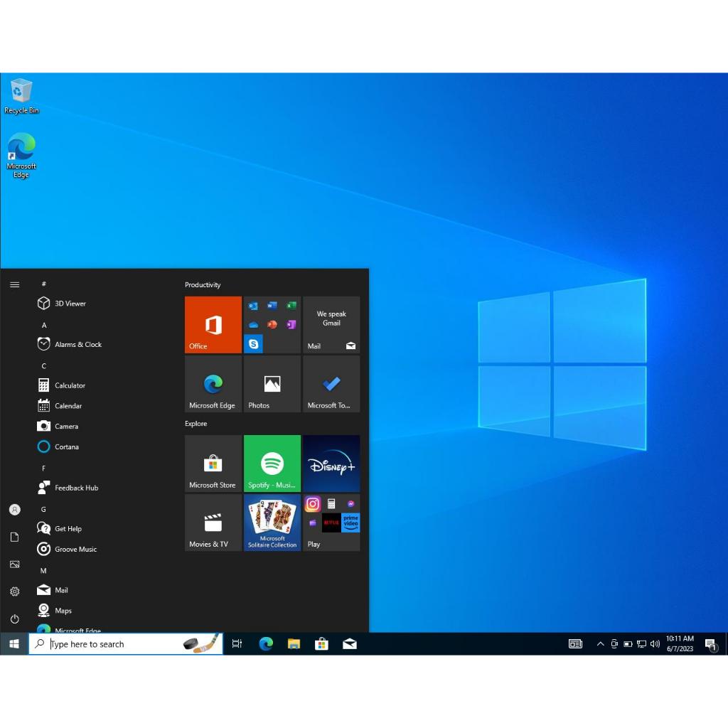
Task: Select Calculator from the app list
Action: (x=70, y=385)
